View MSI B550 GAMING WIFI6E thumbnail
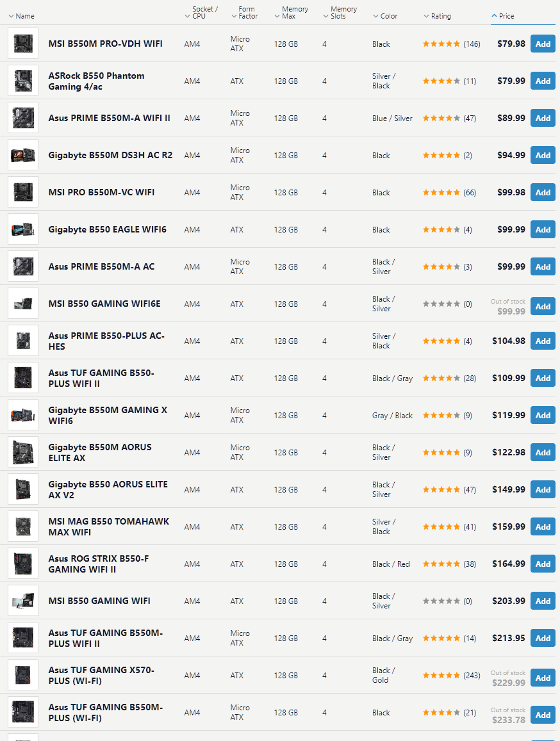This screenshot has height=741, width=560. pos(23,304)
